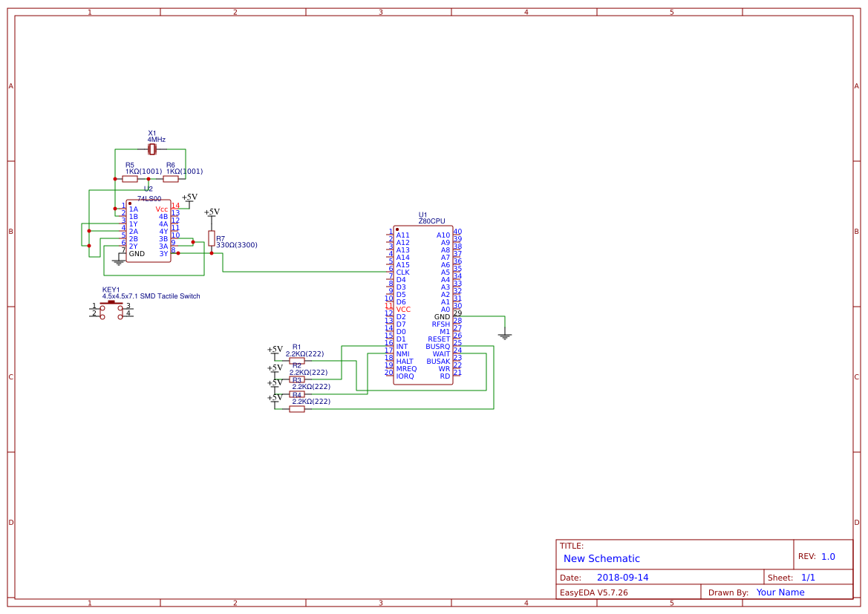Select resistor R5 1KΩ

click(x=131, y=178)
